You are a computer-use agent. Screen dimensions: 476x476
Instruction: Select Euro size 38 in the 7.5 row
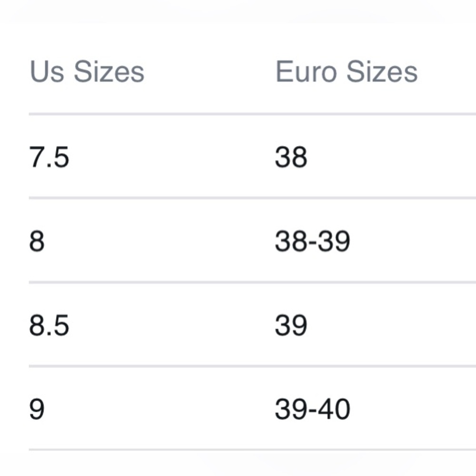[x=291, y=157]
